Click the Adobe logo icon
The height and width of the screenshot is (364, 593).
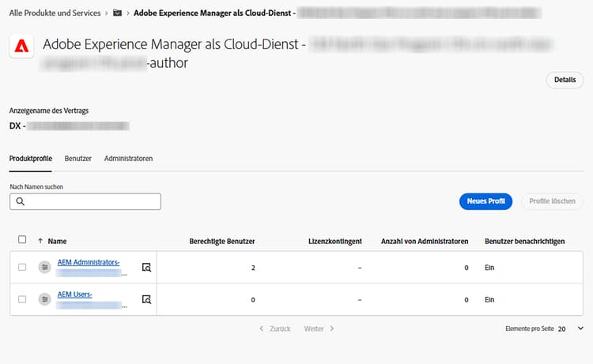[x=21, y=46]
